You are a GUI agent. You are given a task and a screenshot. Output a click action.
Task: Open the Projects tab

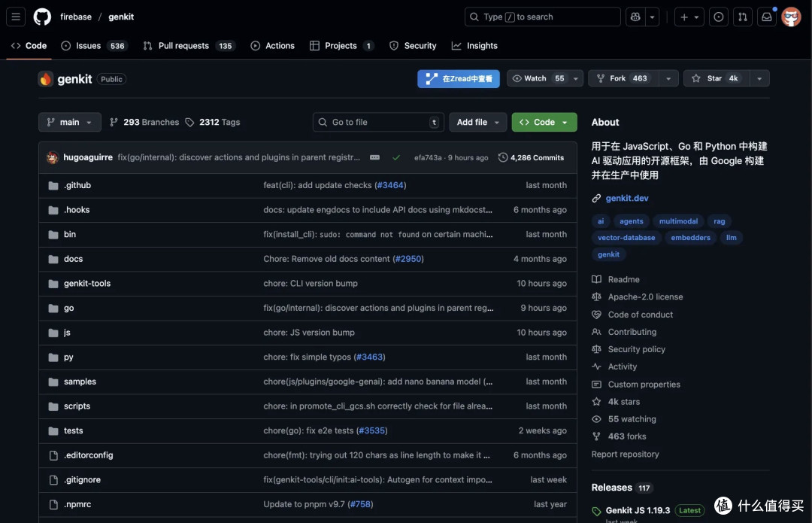pyautogui.click(x=341, y=46)
